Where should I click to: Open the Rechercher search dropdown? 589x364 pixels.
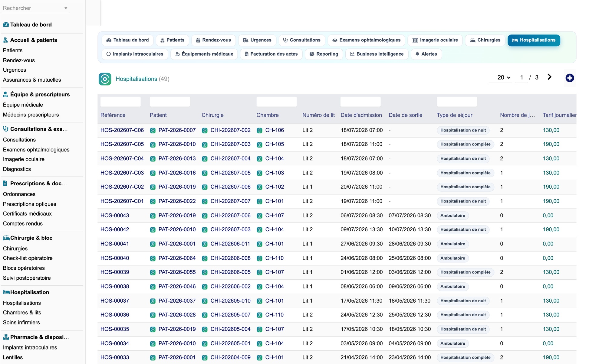[x=35, y=8]
